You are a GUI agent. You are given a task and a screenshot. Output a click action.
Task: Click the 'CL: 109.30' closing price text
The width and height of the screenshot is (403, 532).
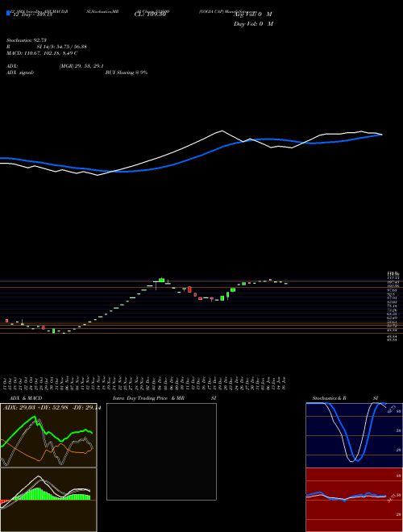[150, 15]
